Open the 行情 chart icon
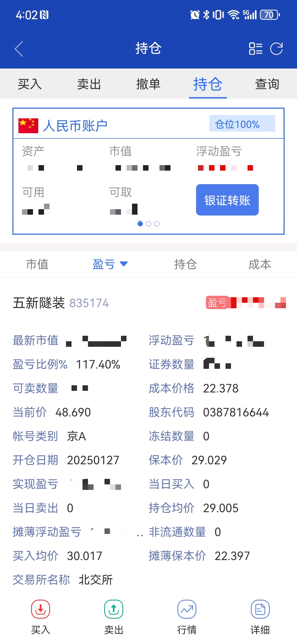The image size is (297, 644). pos(187,609)
